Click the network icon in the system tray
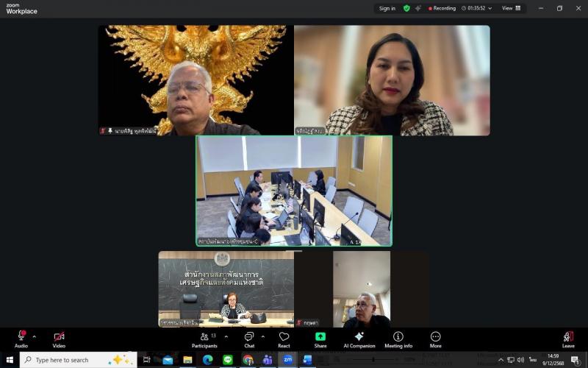588x368 pixels. click(x=511, y=360)
